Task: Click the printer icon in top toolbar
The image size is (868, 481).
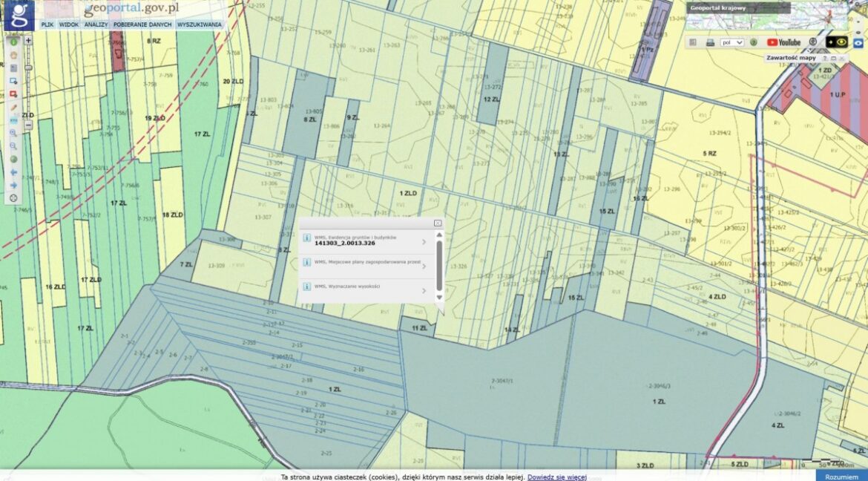Action: pos(710,42)
